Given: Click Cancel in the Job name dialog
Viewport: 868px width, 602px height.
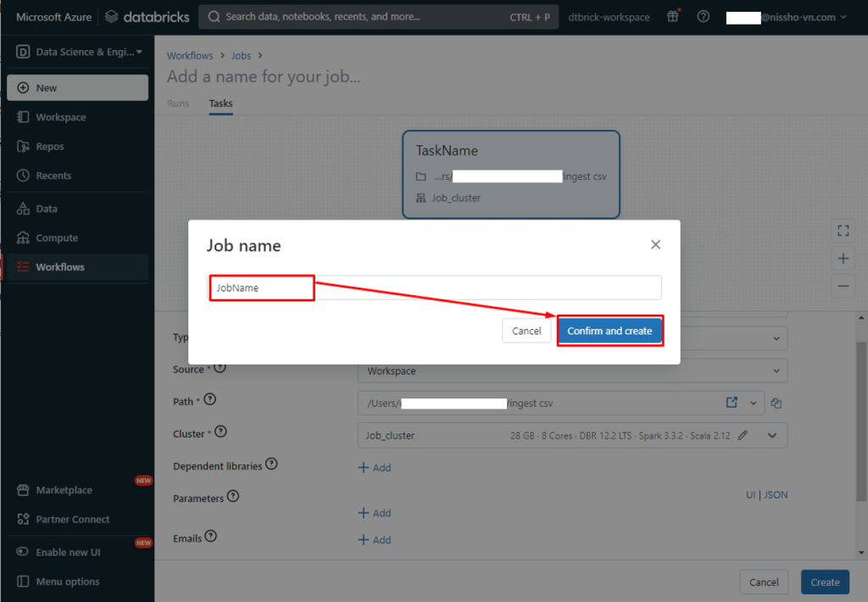Looking at the screenshot, I should click(526, 331).
